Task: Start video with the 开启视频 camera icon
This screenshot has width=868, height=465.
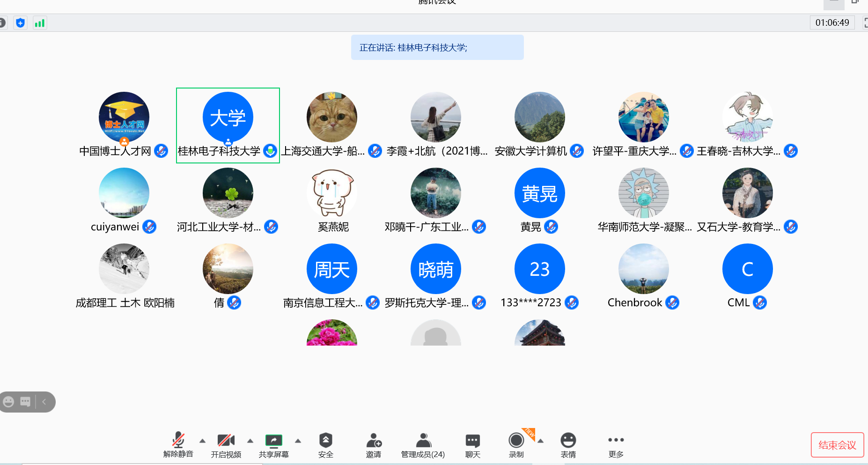Action: pos(226,440)
